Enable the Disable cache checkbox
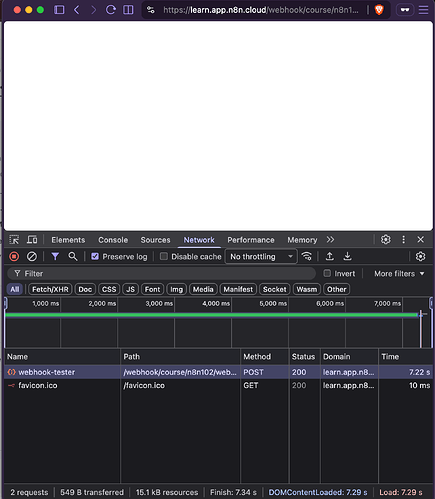The height and width of the screenshot is (499, 435). pyautogui.click(x=164, y=256)
